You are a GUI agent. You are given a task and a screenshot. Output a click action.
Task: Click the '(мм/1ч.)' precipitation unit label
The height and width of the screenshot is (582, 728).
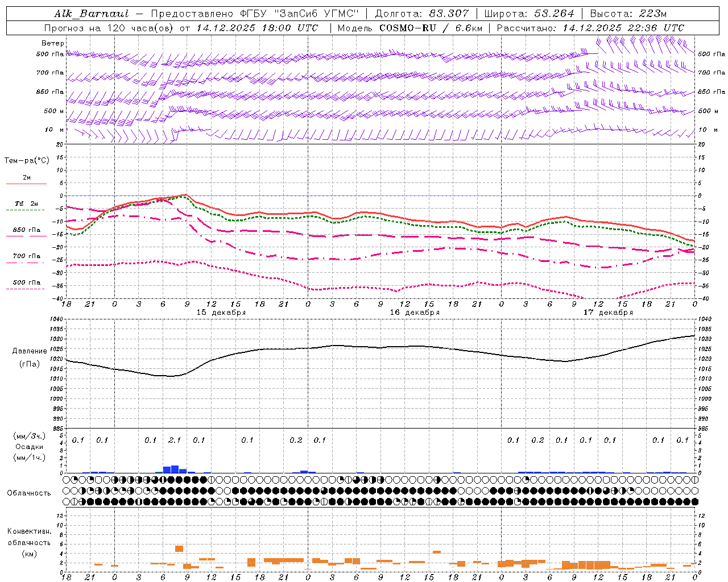tap(30, 458)
